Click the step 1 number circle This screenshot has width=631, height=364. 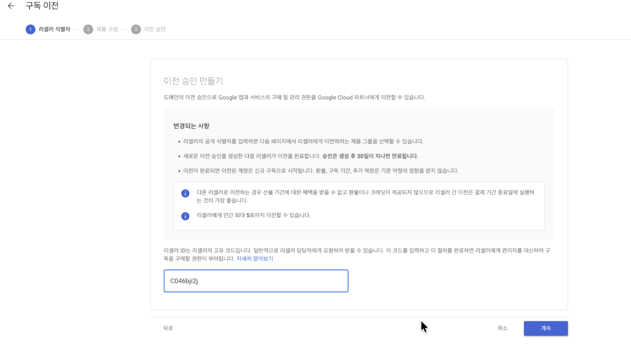[30, 29]
